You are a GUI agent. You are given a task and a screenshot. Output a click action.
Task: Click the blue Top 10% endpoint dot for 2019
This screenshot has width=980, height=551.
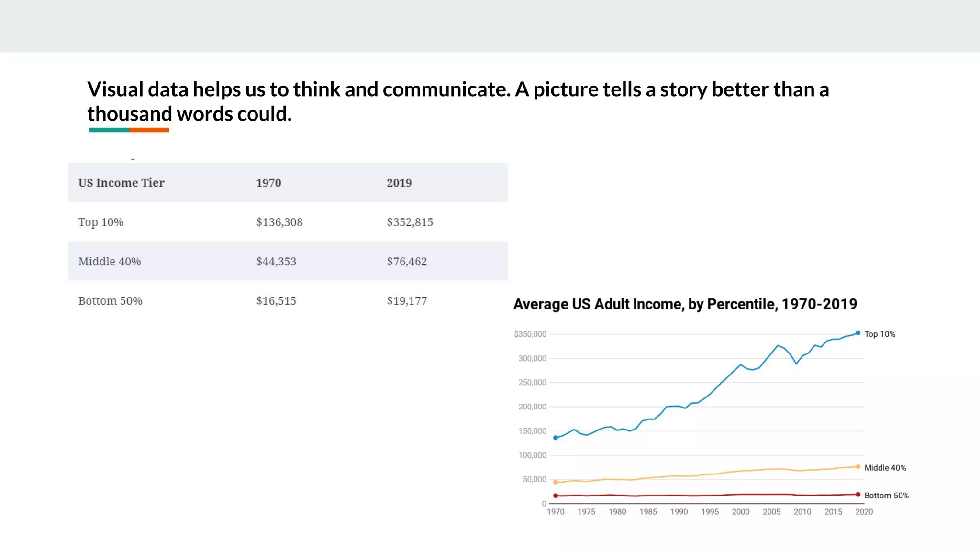tap(858, 333)
